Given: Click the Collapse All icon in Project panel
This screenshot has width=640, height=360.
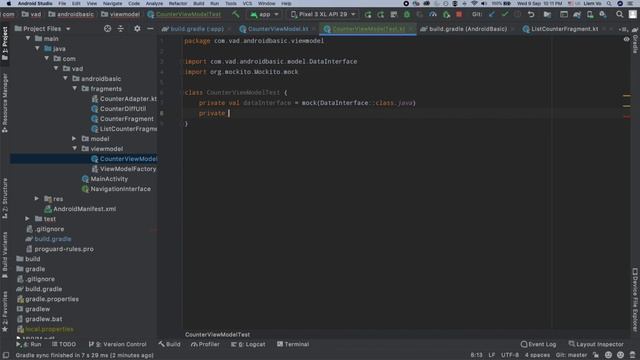Looking at the screenshot, I should point(120,29).
